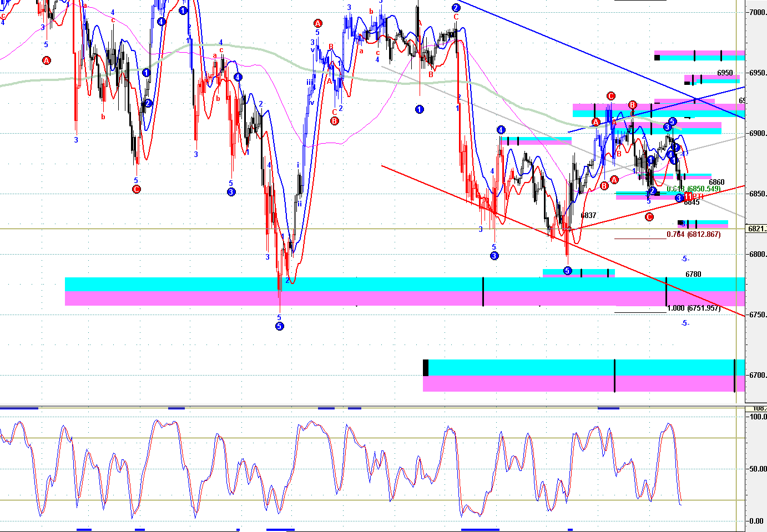Select the 0.764 (6812.867) Fibonacci label
The image size is (767, 532).
pos(694,235)
